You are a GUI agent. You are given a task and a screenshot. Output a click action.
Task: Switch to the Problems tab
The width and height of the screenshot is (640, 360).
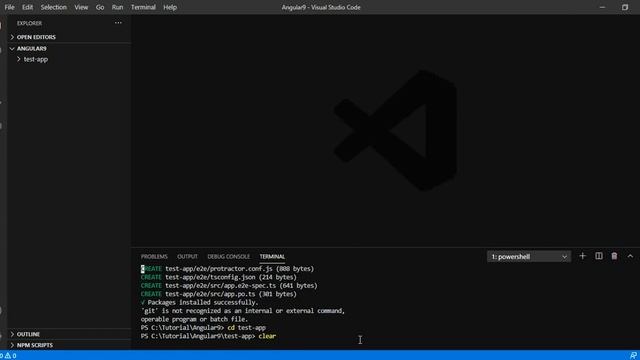tap(154, 257)
